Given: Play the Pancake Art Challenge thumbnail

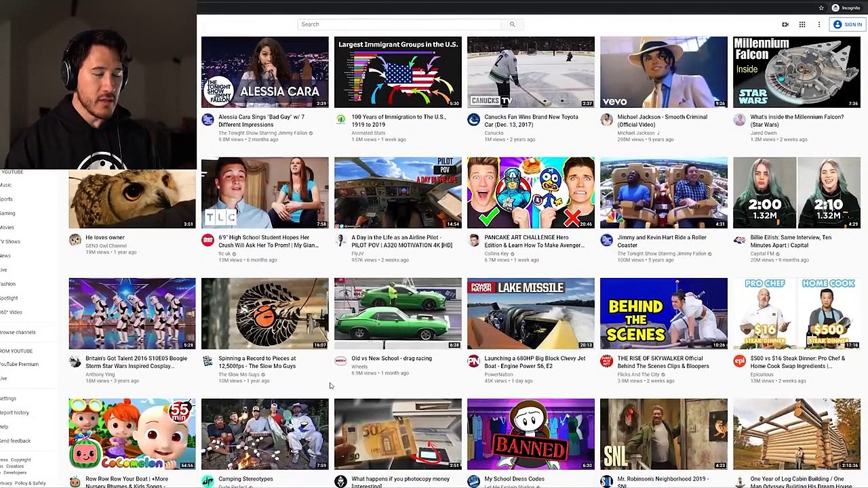Looking at the screenshot, I should 531,193.
